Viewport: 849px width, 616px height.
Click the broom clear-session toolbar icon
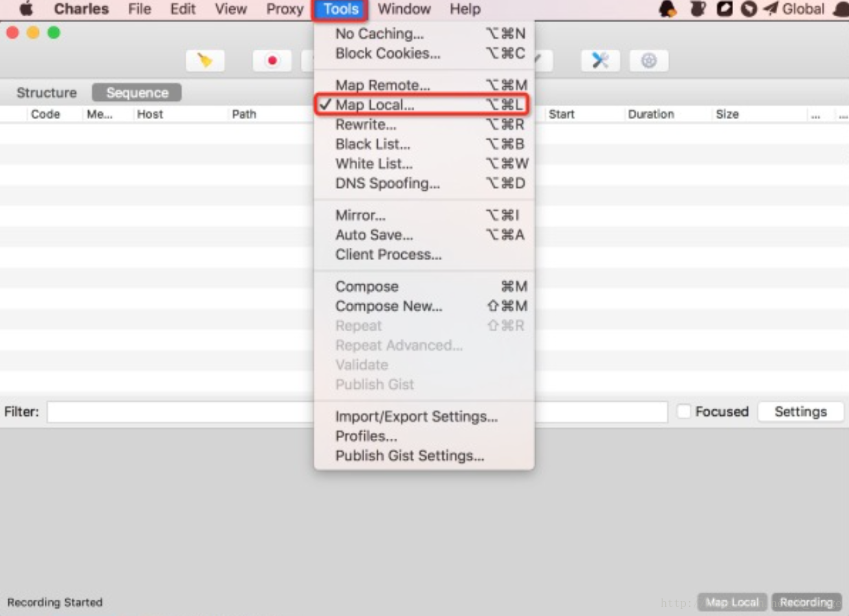click(x=205, y=61)
